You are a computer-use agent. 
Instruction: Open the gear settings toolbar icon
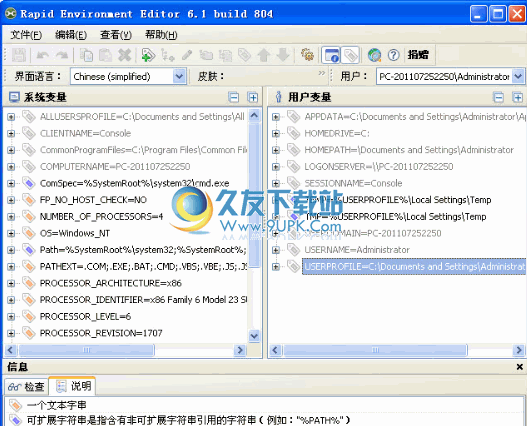point(307,55)
